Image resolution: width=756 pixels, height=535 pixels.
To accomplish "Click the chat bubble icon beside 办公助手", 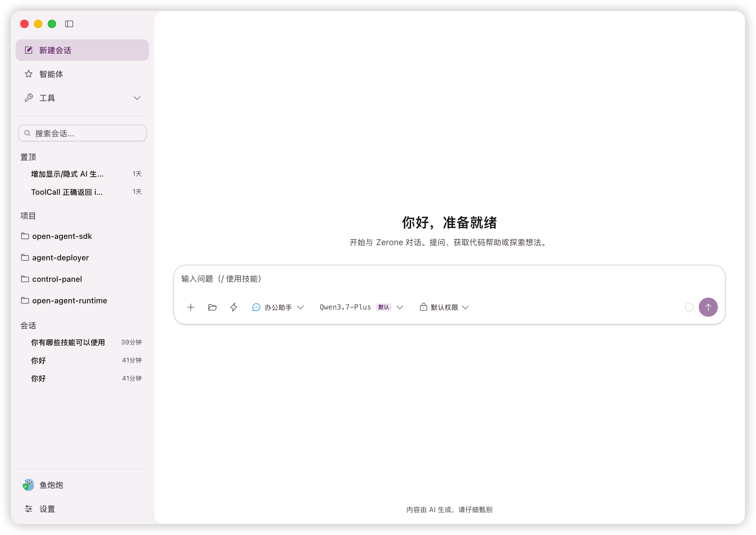I will [256, 307].
